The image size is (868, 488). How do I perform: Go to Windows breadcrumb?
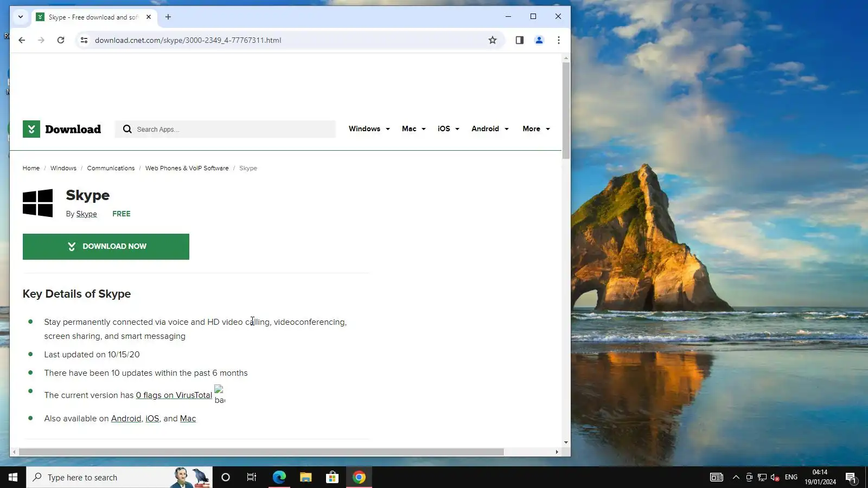click(x=63, y=168)
